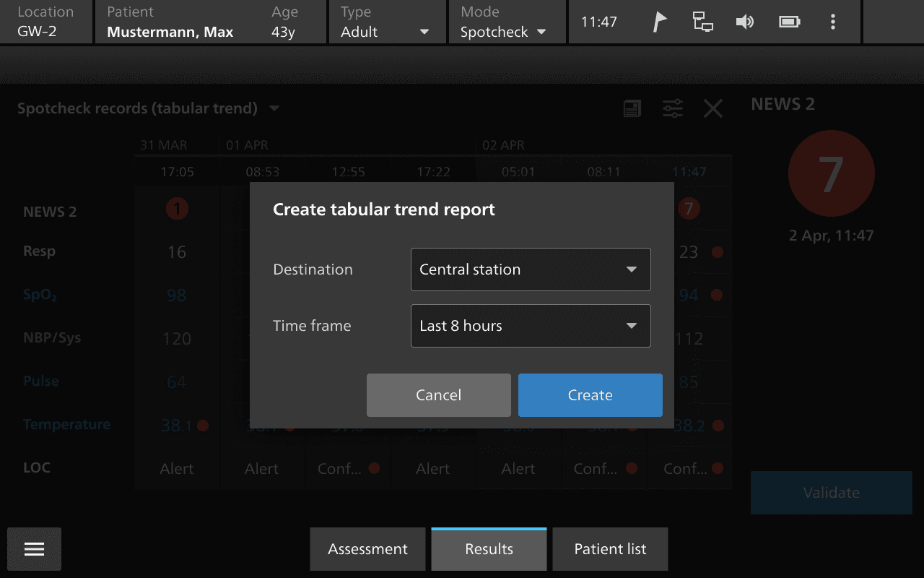Open the hamburger main menu
Screen dimensions: 924x578
(34, 549)
